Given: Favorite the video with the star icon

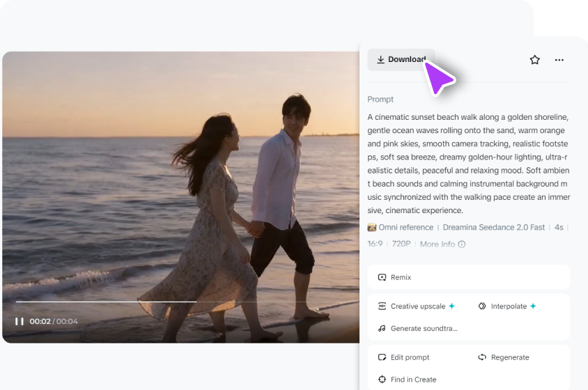Looking at the screenshot, I should pos(535,60).
